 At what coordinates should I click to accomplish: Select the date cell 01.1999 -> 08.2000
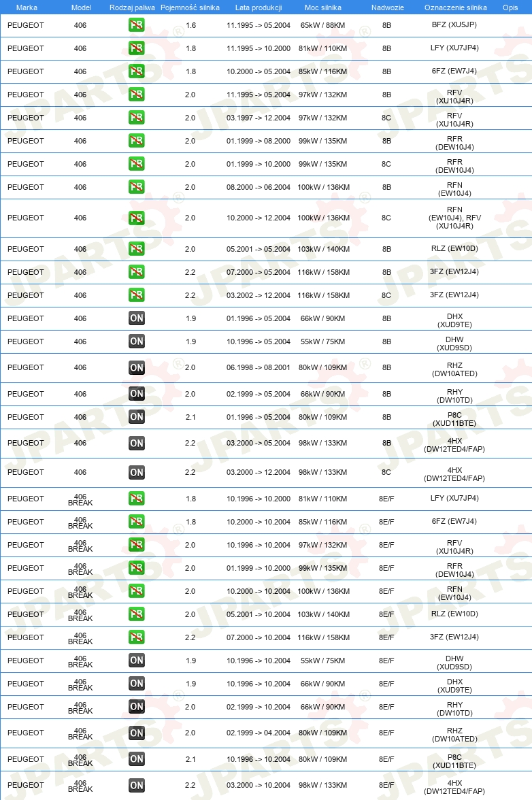(x=259, y=141)
